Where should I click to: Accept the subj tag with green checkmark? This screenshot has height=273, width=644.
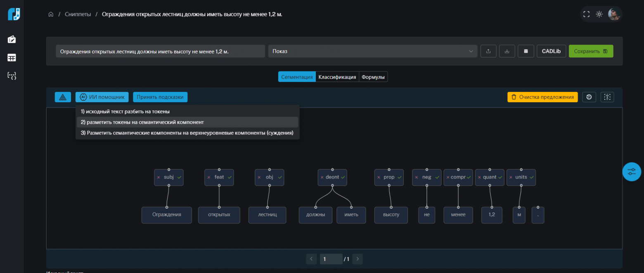[179, 177]
